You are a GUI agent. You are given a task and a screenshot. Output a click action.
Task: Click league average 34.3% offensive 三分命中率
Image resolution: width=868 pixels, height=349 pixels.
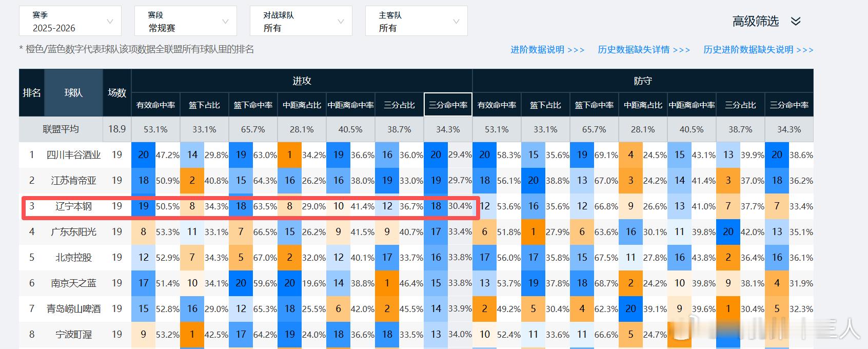point(448,129)
